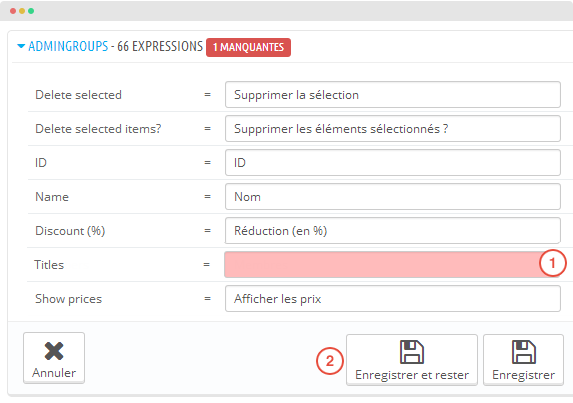This screenshot has width=573, height=403.
Task: Collapse the AdminGroups section arrow
Action: click(x=21, y=46)
